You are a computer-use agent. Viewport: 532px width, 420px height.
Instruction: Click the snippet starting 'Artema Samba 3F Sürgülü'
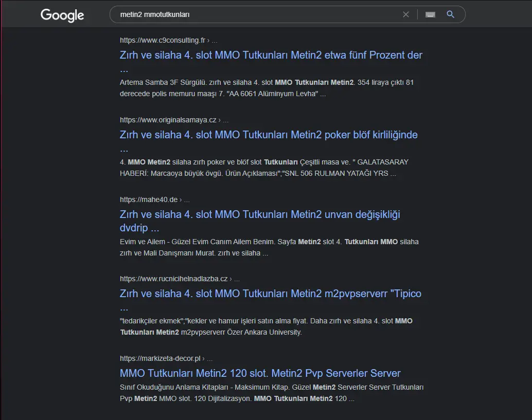click(267, 88)
